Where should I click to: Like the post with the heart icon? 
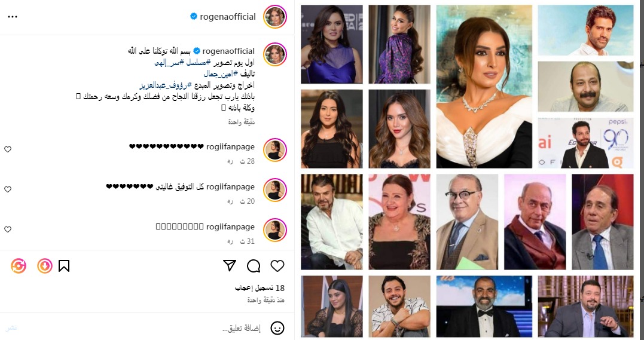click(277, 266)
